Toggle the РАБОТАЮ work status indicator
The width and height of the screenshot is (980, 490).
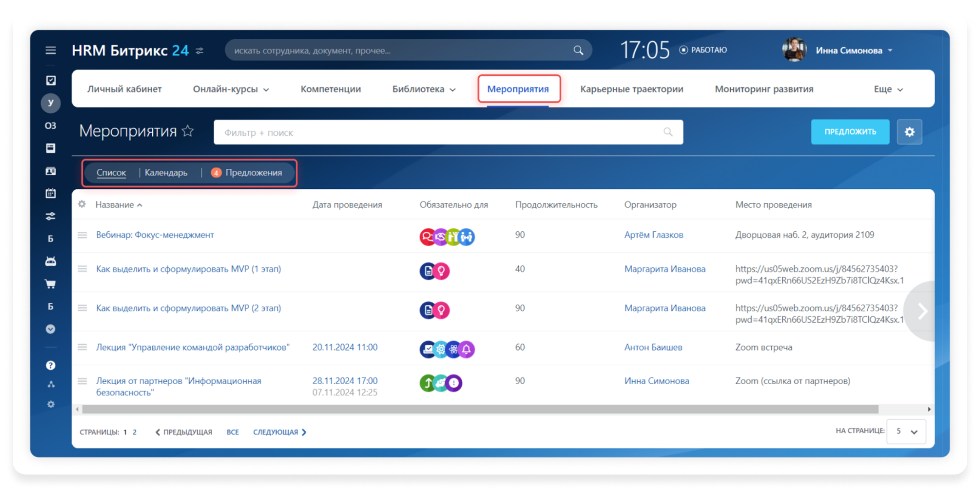[703, 50]
